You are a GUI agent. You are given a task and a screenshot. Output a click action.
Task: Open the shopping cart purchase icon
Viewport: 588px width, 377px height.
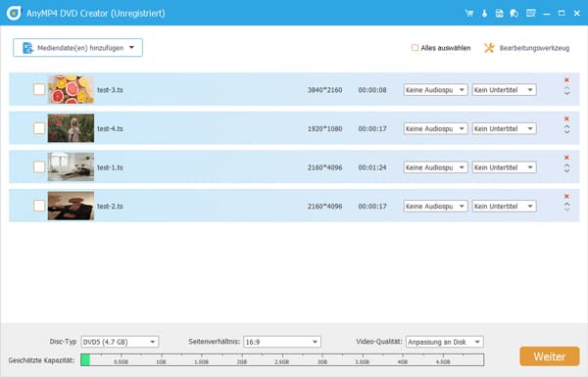tap(468, 13)
